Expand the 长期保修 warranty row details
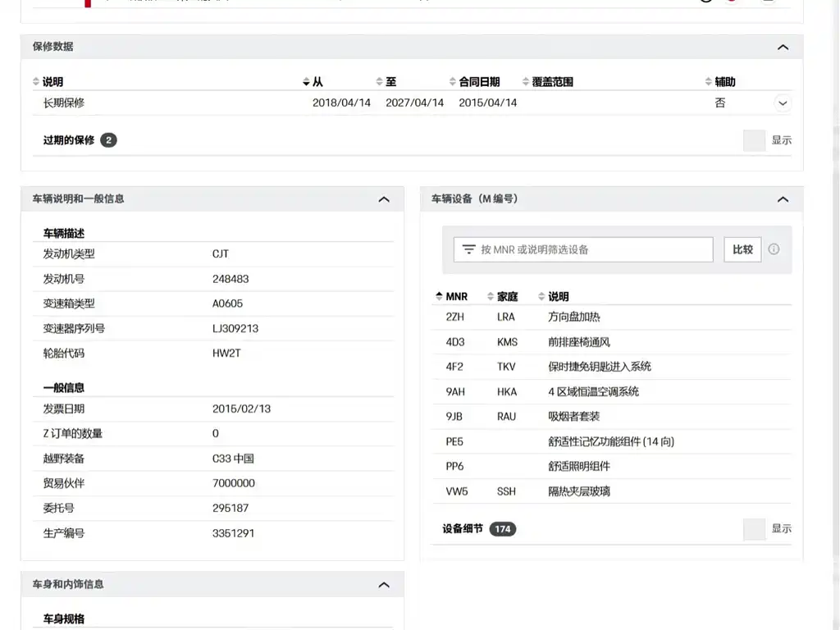Screen dimensions: 840x630 click(783, 103)
